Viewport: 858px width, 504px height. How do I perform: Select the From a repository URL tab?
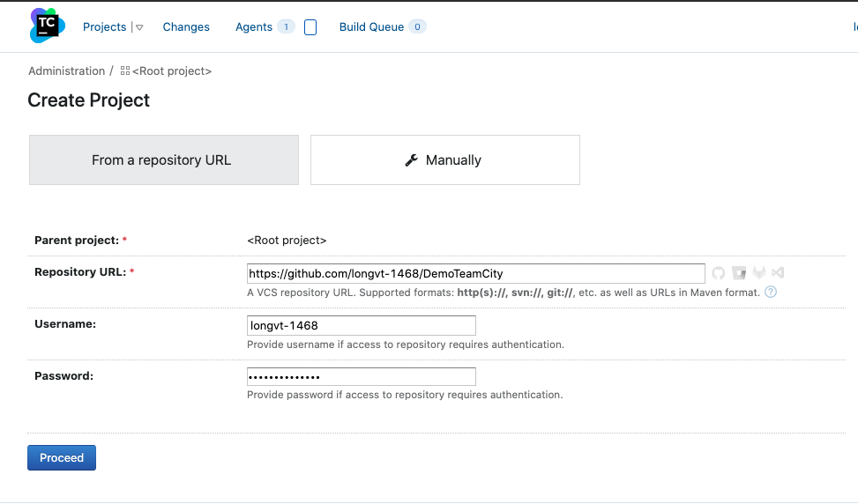click(x=164, y=160)
